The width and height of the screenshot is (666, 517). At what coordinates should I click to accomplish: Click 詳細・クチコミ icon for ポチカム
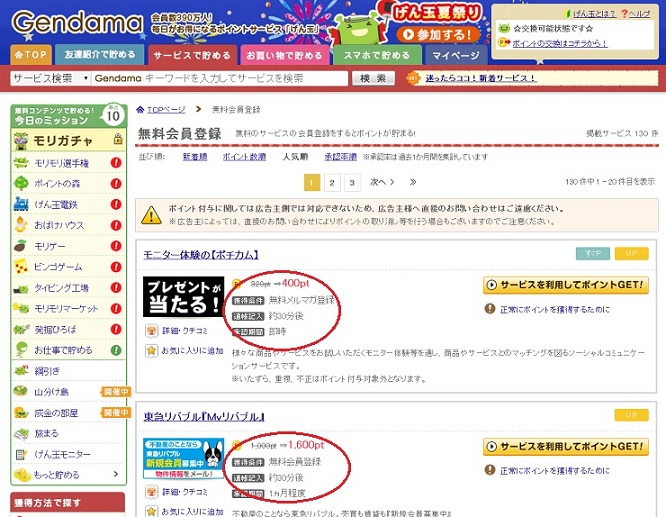pyautogui.click(x=152, y=331)
